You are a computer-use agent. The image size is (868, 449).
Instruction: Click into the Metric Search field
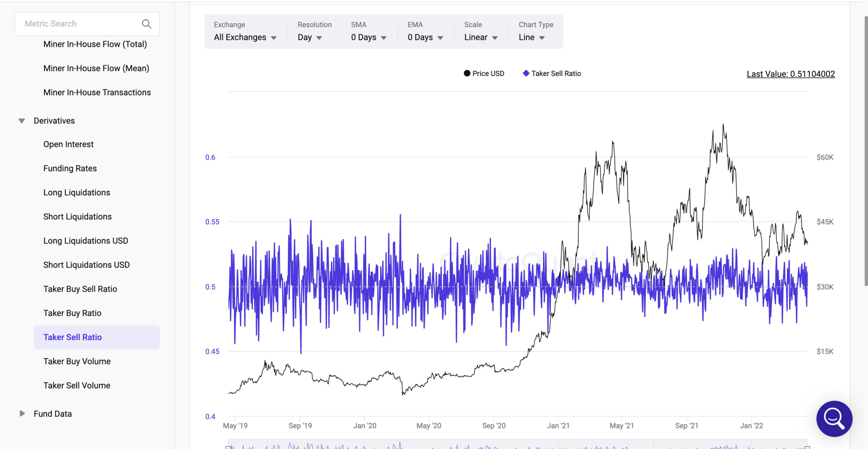87,24
